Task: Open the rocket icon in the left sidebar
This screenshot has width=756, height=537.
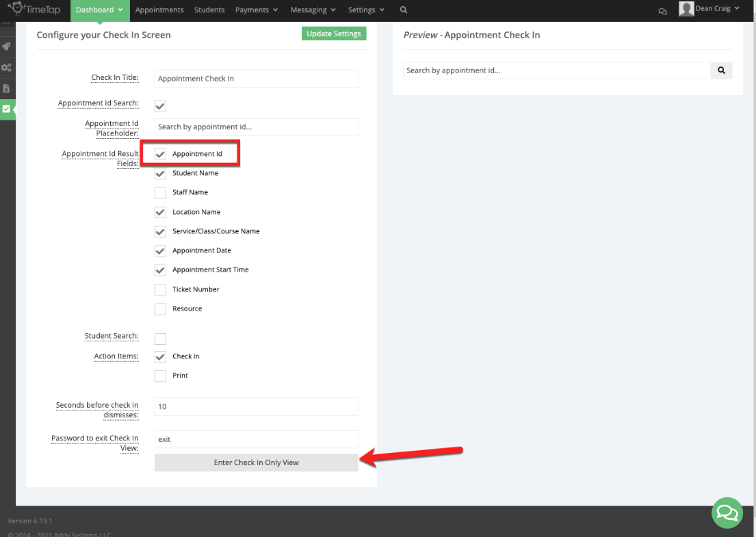Action: pyautogui.click(x=7, y=47)
